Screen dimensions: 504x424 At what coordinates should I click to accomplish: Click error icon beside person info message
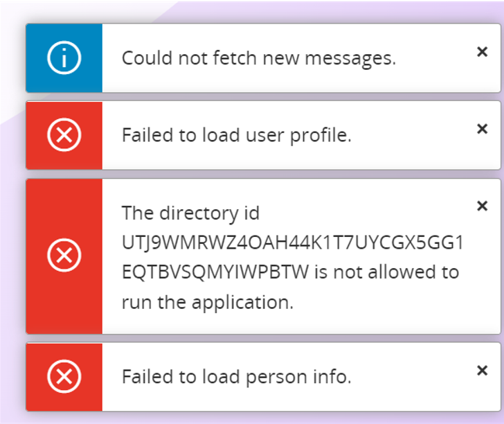[64, 376]
